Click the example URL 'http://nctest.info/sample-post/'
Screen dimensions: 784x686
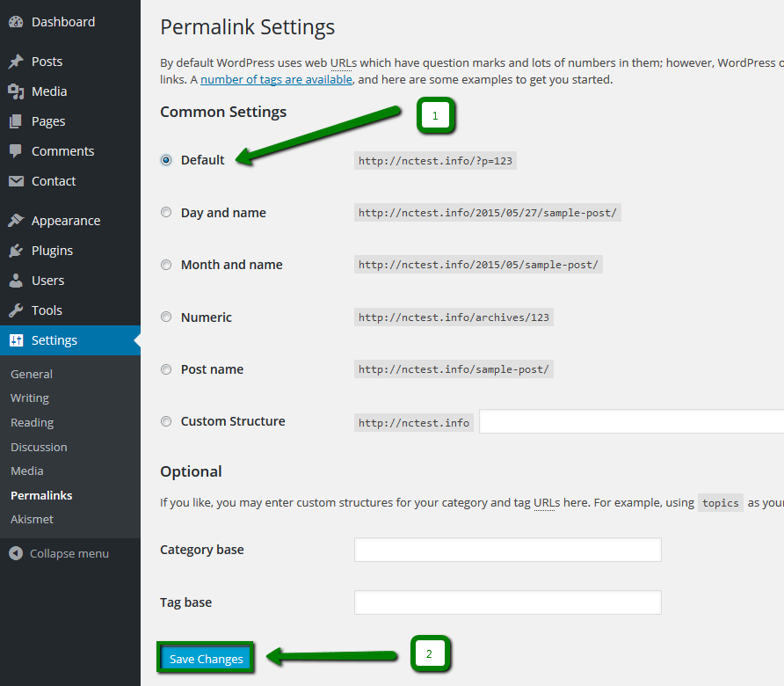[454, 369]
